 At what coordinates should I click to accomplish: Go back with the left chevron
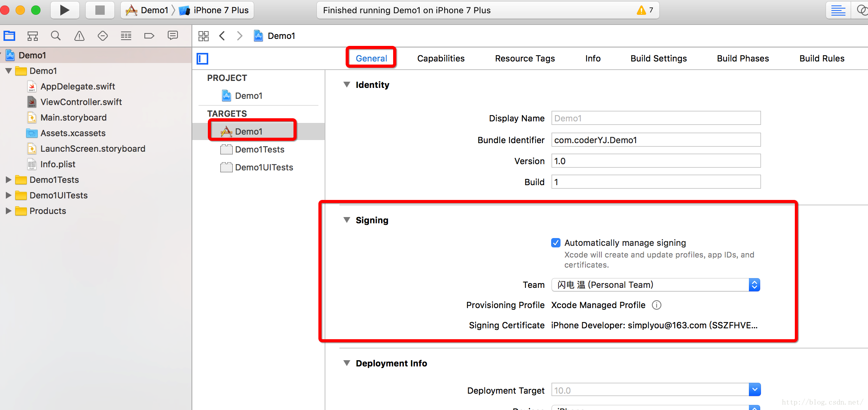tap(222, 36)
